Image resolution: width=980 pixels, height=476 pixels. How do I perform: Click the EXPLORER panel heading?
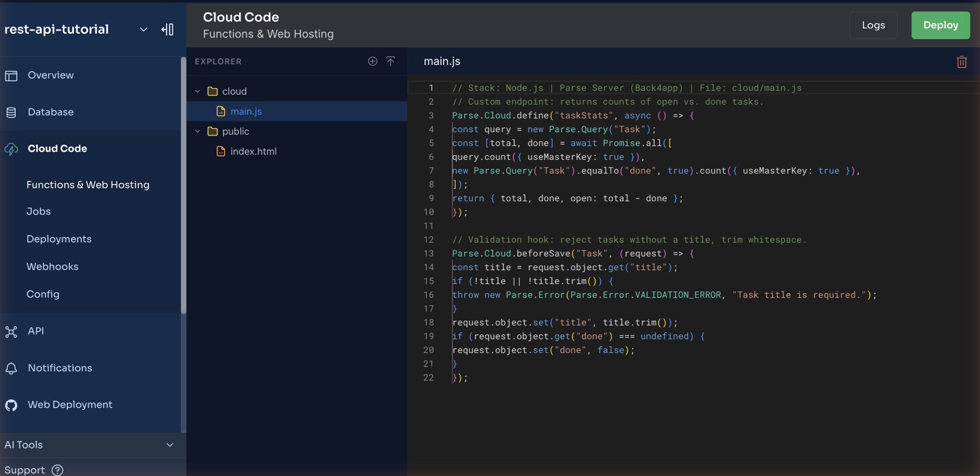click(x=218, y=61)
